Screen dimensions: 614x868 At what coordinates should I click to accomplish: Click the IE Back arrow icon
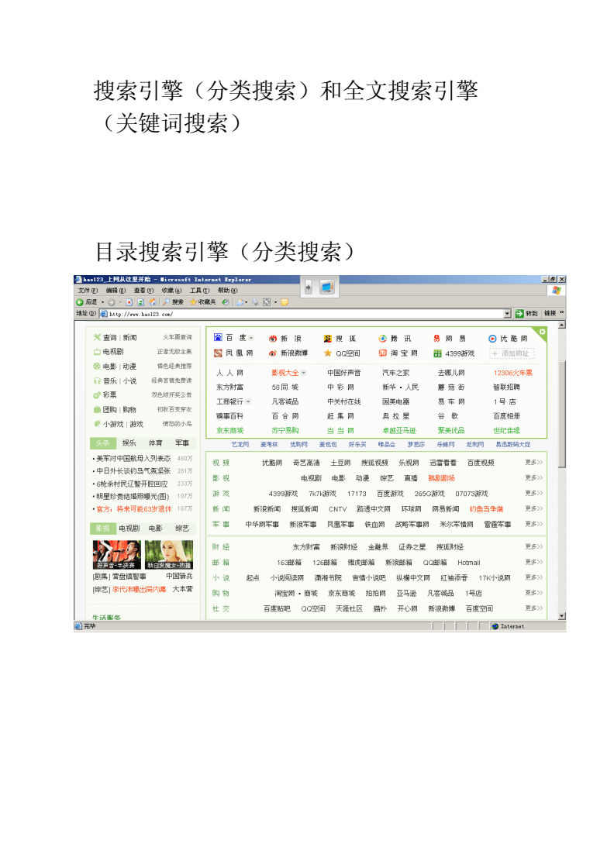(80, 302)
